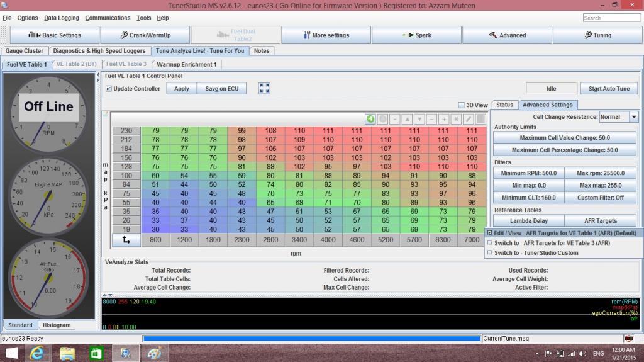
Task: Open the AFR Targets reference table menu
Action: point(601,221)
